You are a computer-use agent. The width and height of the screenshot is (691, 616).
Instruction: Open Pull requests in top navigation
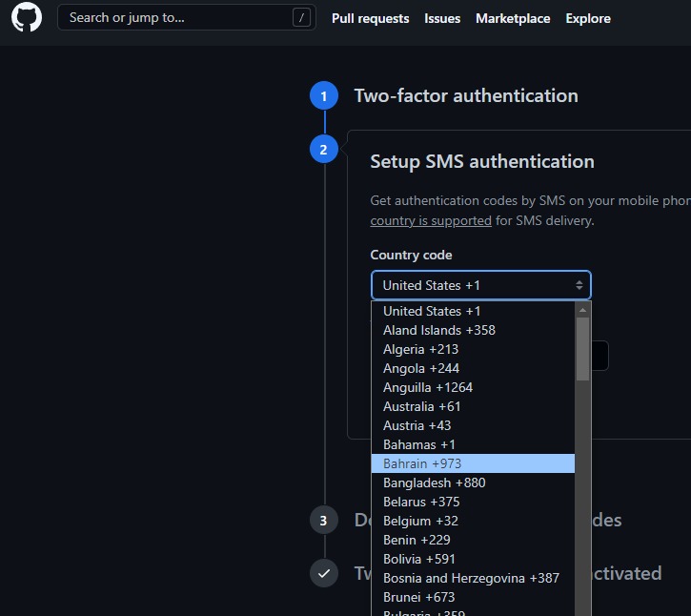point(370,18)
